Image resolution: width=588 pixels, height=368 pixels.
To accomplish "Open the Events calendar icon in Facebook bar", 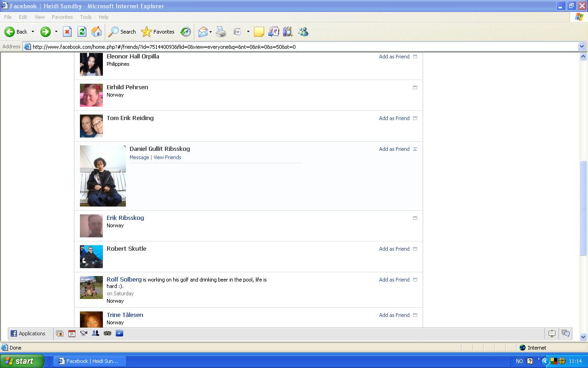I will coord(72,333).
